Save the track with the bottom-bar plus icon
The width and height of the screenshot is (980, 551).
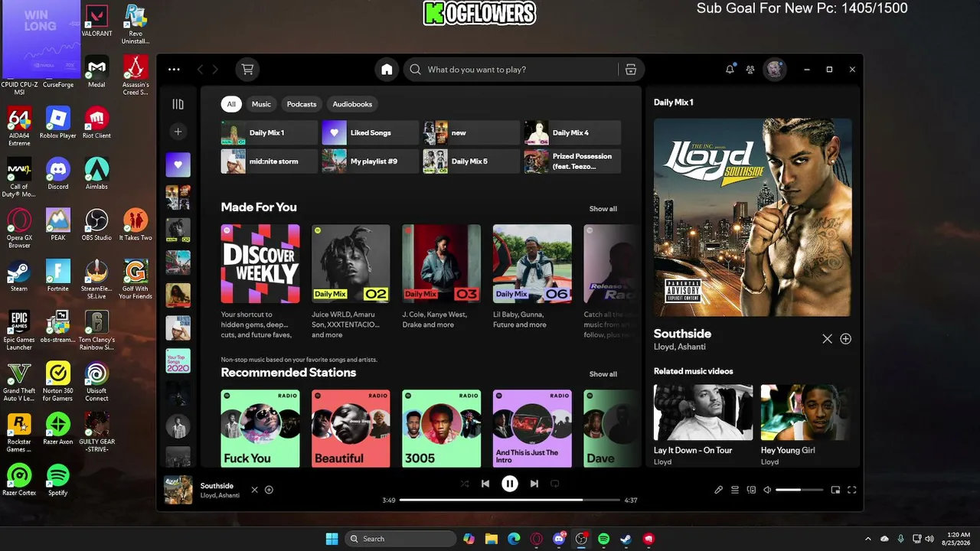pos(269,490)
